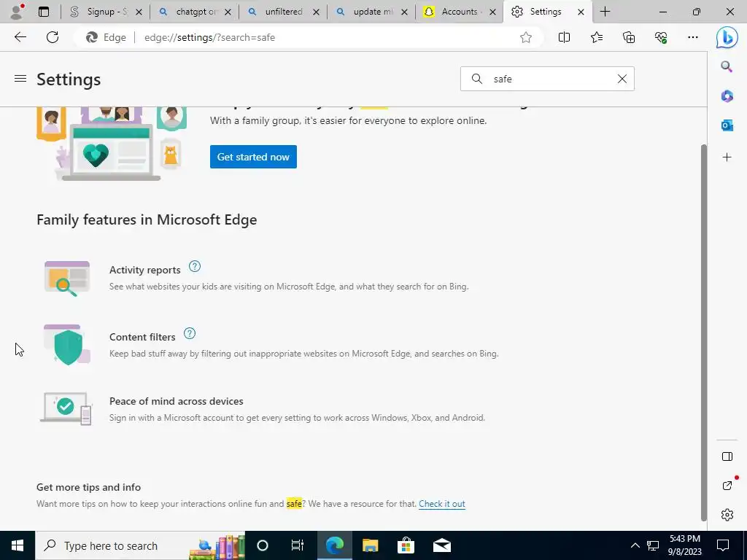Viewport: 747px width, 560px height.
Task: Click the Activity reports illustration
Action: (x=66, y=279)
